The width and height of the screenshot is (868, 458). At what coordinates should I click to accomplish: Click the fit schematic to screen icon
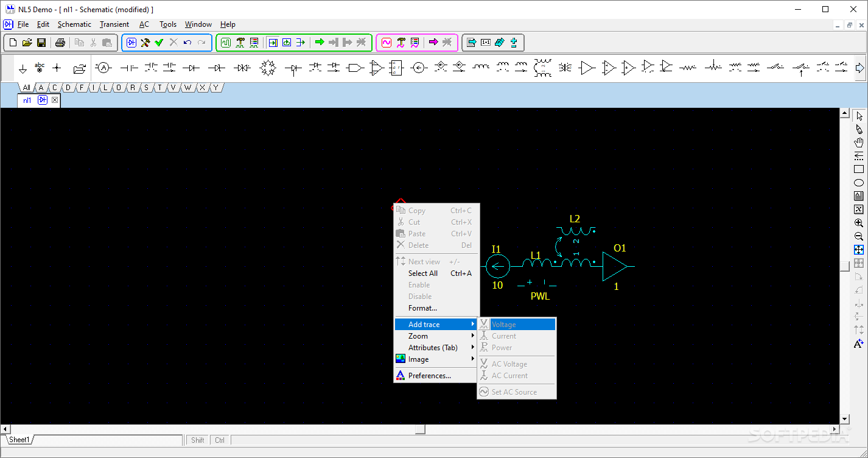(x=859, y=250)
